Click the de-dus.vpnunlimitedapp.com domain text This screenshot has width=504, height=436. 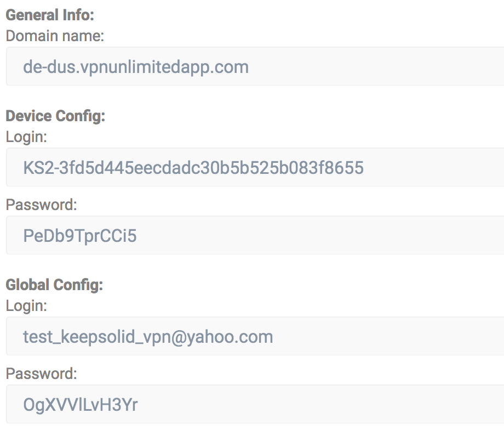coord(136,67)
